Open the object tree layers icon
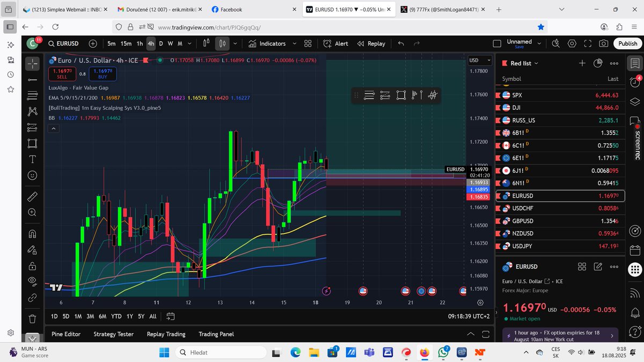This screenshot has height=362, width=644. [x=635, y=101]
